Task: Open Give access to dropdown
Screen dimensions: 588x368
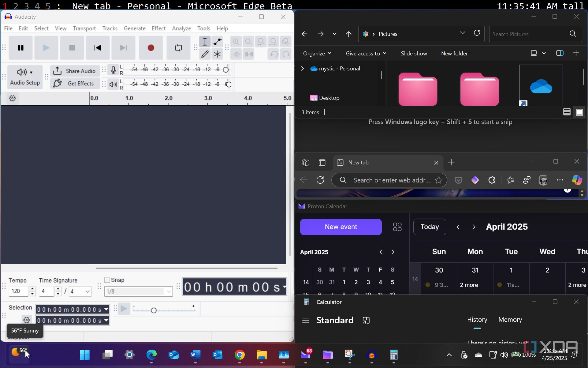Action: coord(366,53)
